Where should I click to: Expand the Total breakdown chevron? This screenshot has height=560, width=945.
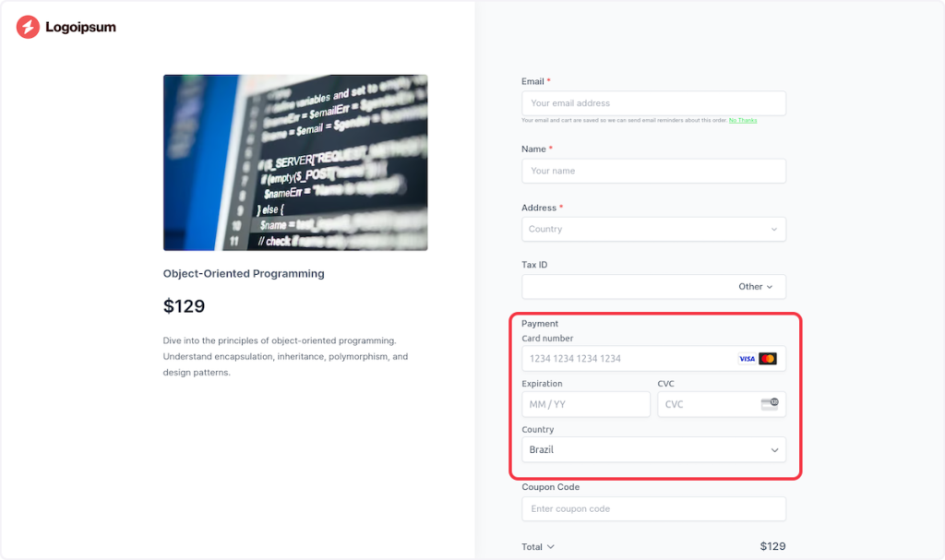pos(551,547)
